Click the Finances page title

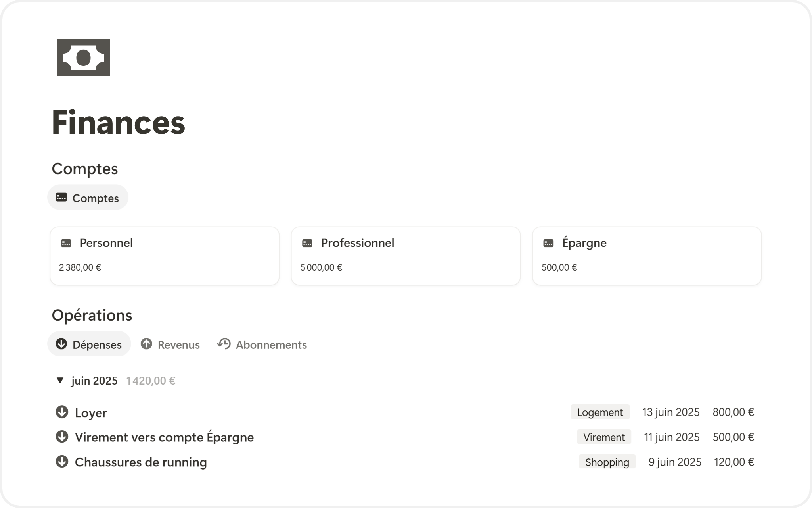(118, 122)
